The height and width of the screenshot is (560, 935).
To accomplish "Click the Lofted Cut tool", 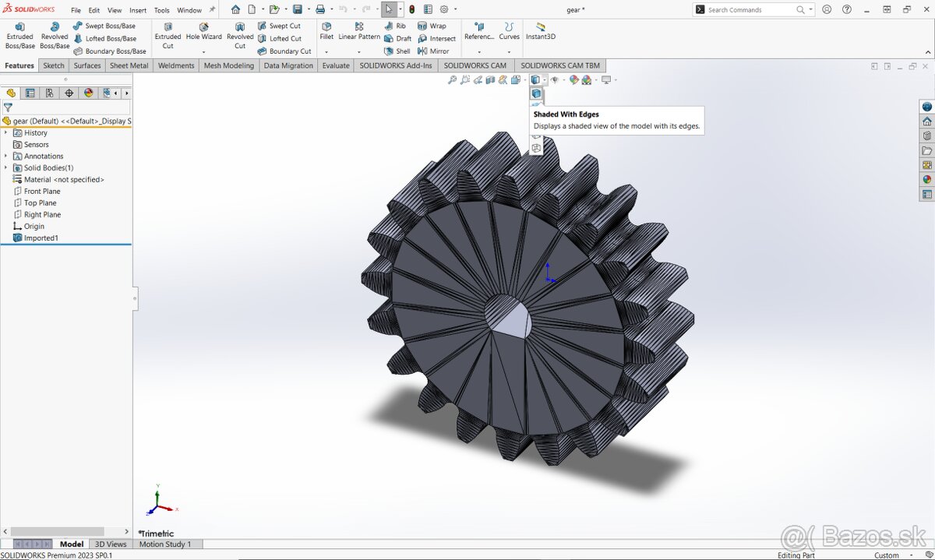I will [279, 38].
